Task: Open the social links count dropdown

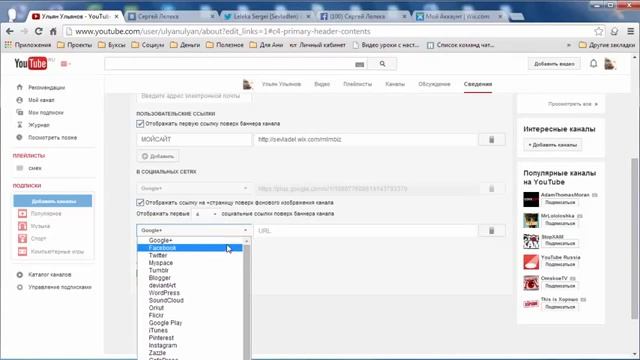Action: (x=206, y=214)
